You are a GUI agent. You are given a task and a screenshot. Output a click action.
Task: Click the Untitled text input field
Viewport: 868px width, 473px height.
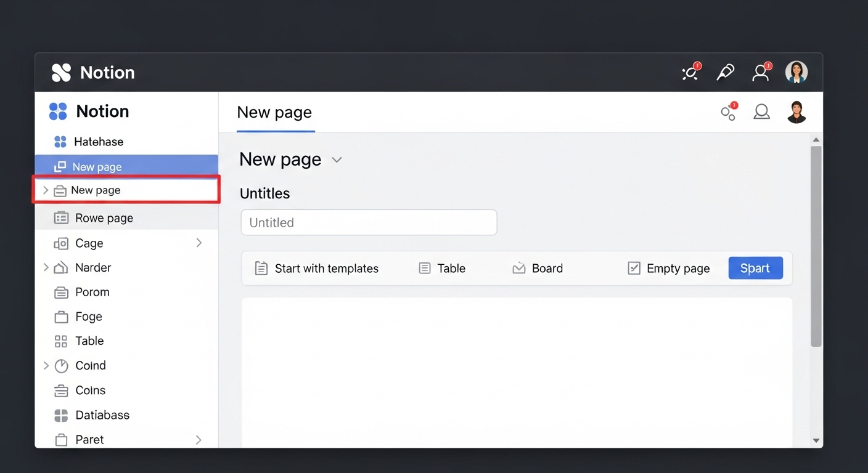click(x=369, y=222)
